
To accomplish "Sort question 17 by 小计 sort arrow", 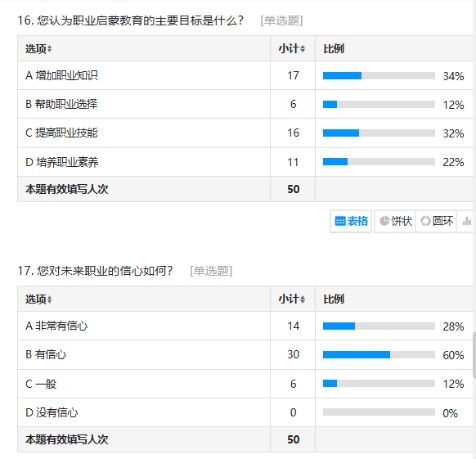I will click(303, 299).
